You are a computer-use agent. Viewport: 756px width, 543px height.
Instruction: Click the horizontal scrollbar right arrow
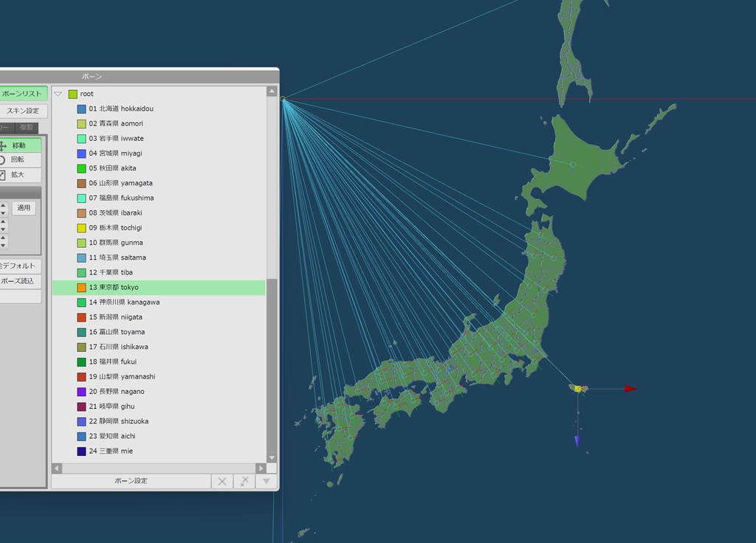pyautogui.click(x=260, y=468)
